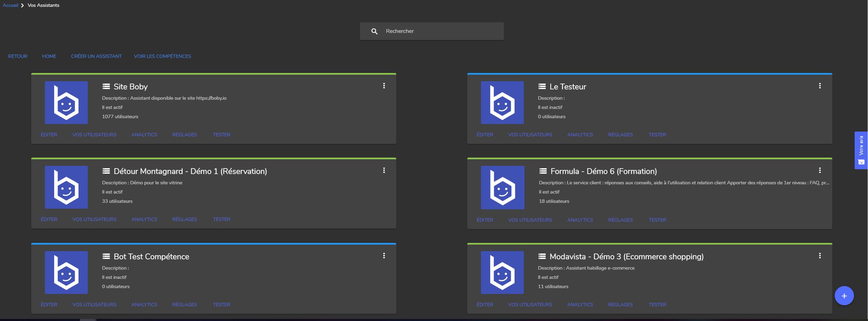Click the list icon beside Le Testeur title

point(542,87)
